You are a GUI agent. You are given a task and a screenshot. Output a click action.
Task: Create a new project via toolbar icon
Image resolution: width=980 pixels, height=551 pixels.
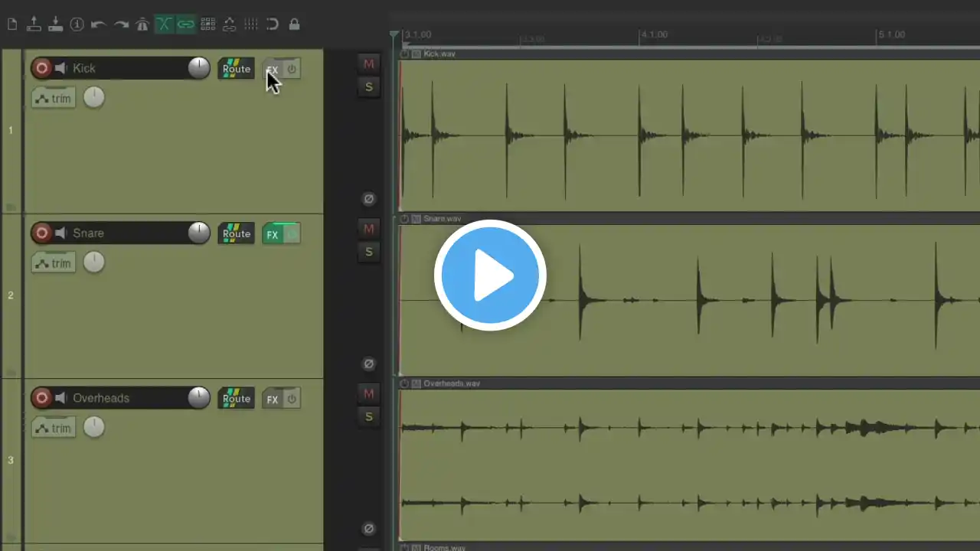12,24
